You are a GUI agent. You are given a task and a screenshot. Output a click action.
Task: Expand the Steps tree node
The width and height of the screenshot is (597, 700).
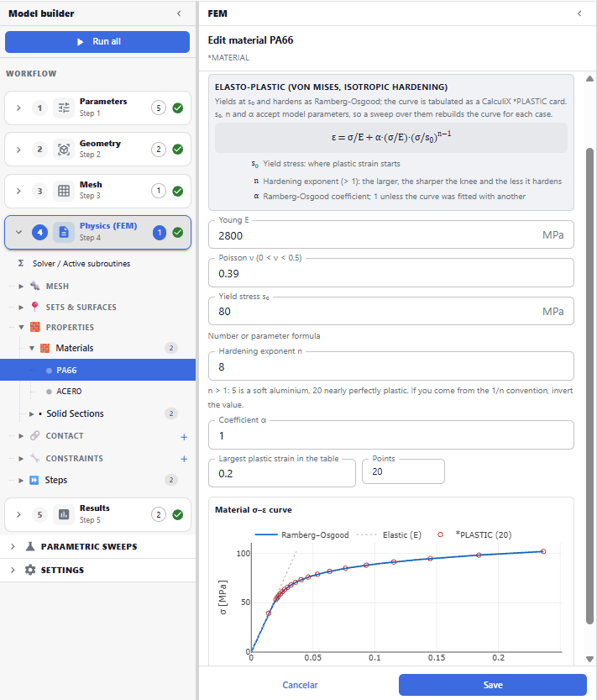pos(21,481)
